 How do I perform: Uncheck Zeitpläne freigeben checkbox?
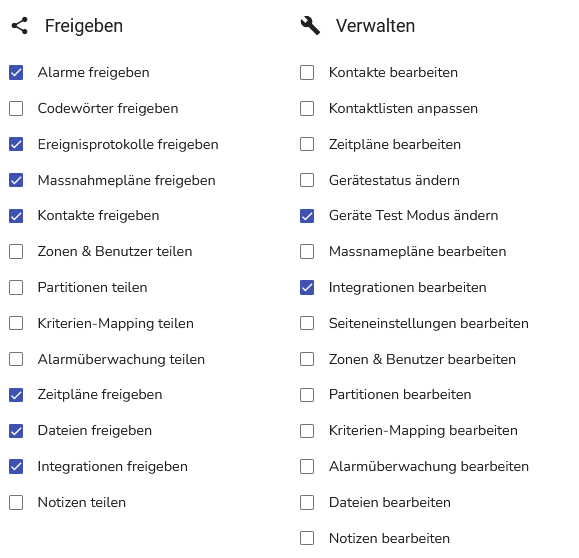tap(16, 395)
